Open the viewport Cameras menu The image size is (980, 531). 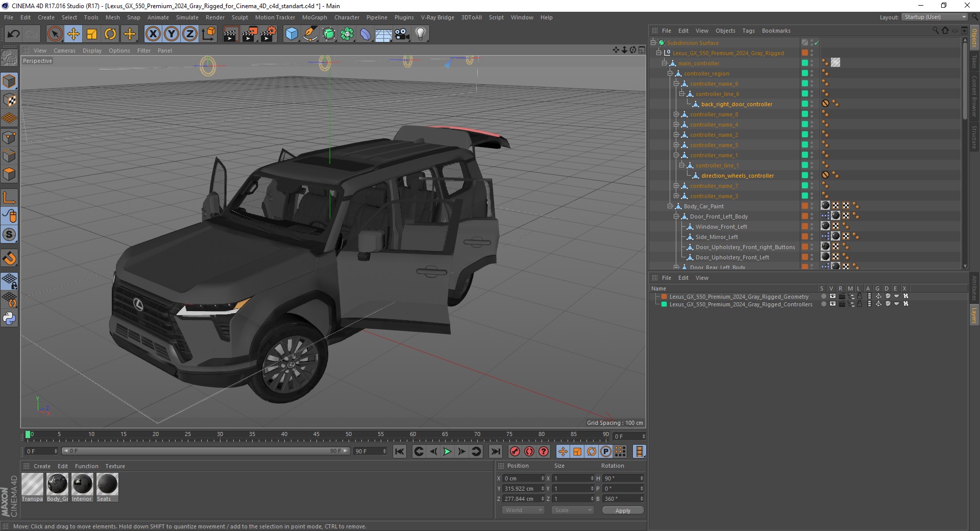(x=64, y=51)
